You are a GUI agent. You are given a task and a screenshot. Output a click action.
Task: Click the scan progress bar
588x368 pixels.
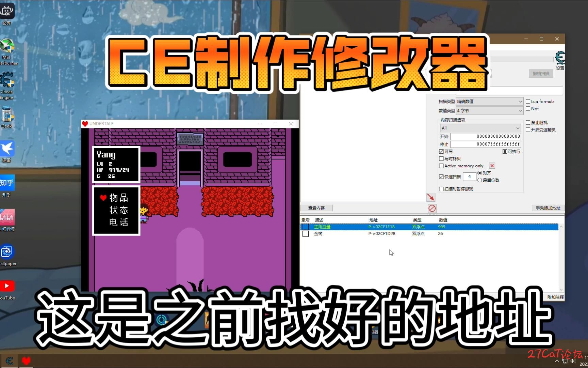(521, 60)
